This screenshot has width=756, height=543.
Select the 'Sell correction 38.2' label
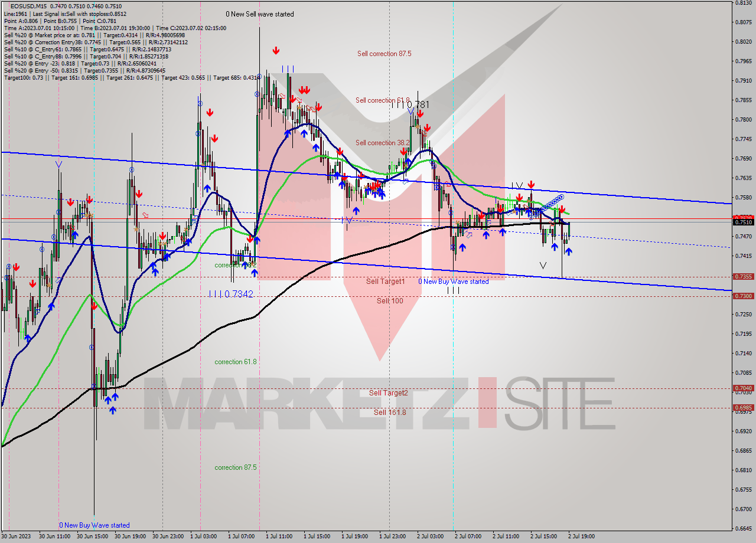coord(383,143)
